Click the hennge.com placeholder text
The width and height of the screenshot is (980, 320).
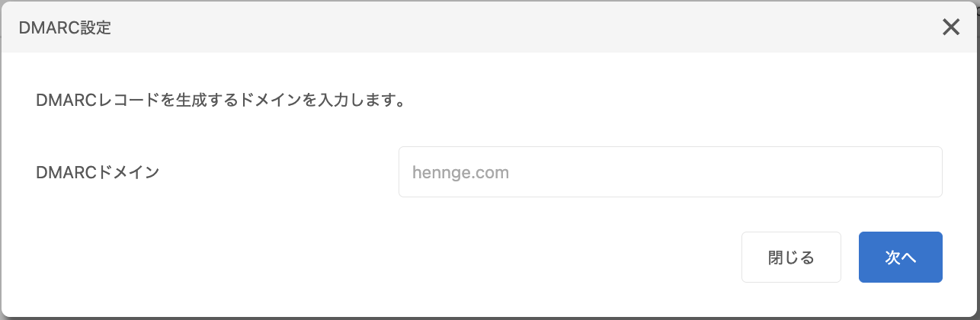[x=460, y=173]
